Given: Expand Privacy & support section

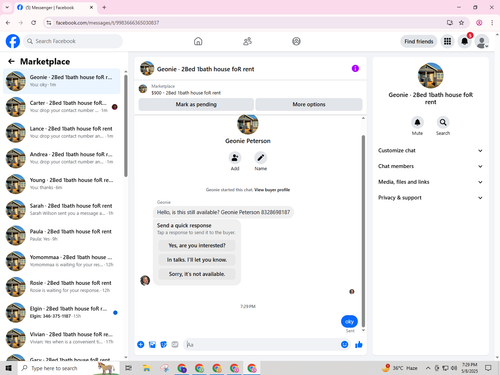Looking at the screenshot, I should click(430, 197).
